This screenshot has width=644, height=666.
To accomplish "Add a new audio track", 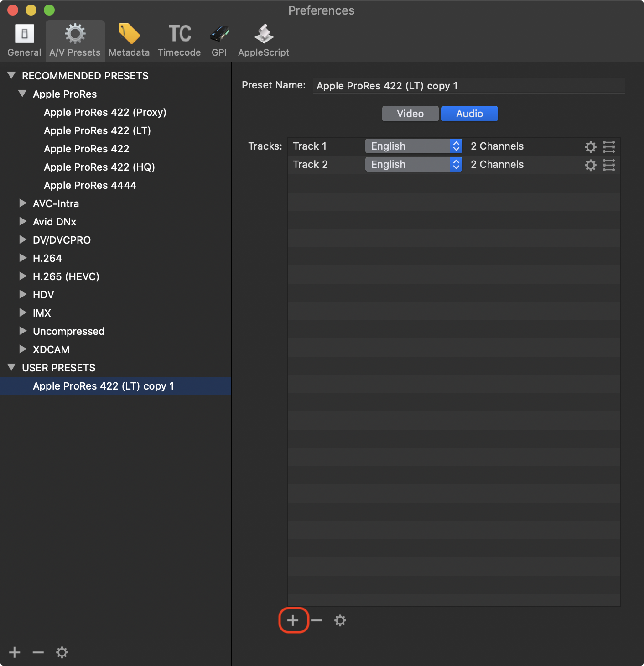I will [x=293, y=620].
